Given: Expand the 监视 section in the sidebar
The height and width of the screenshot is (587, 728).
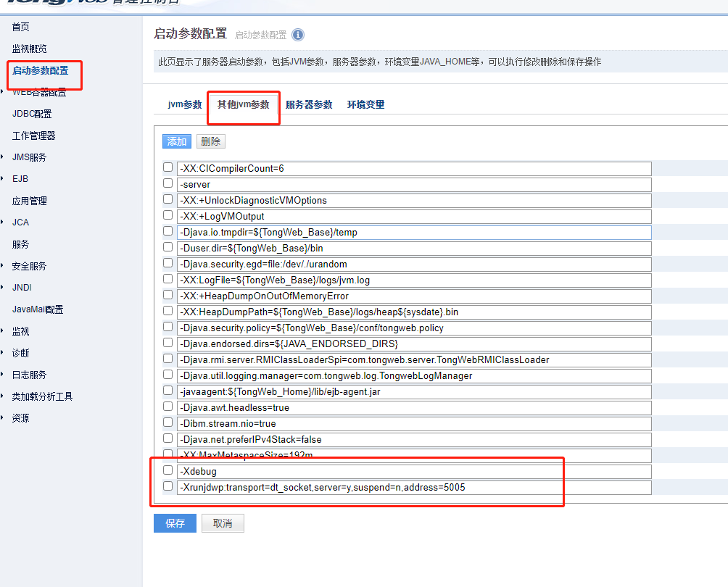Looking at the screenshot, I should tap(20, 331).
